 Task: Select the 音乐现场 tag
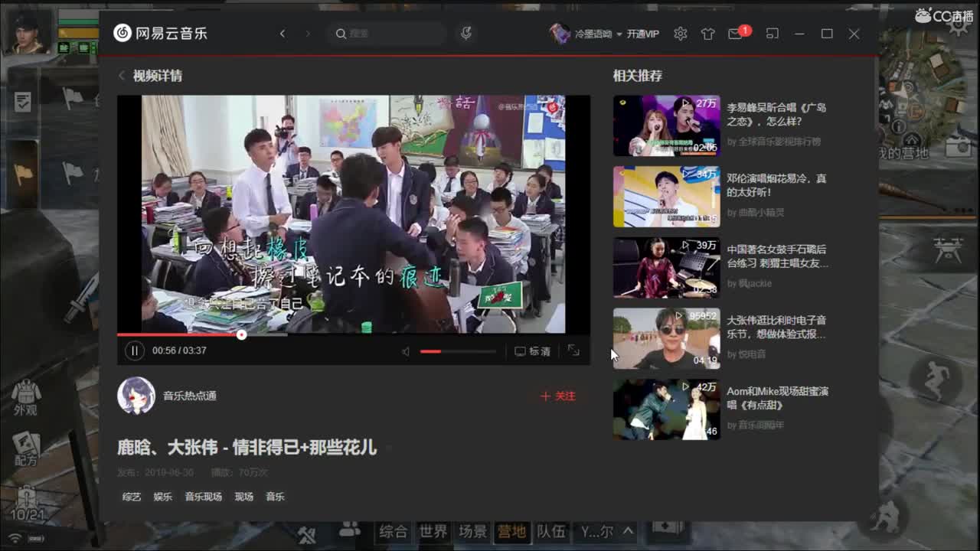tap(203, 497)
